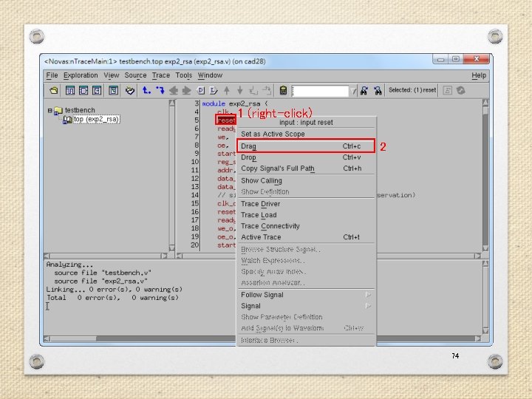The width and height of the screenshot is (532, 399).
Task: Collapse the testbench tree node
Action: pyautogui.click(x=50, y=110)
